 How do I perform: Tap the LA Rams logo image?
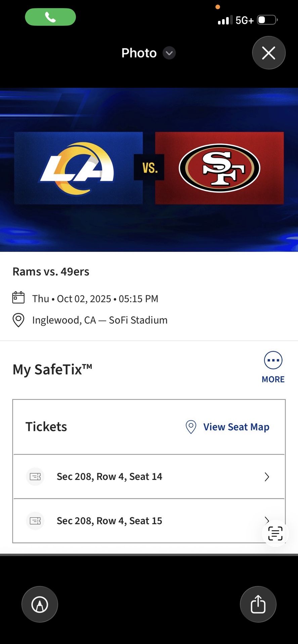pyautogui.click(x=78, y=168)
